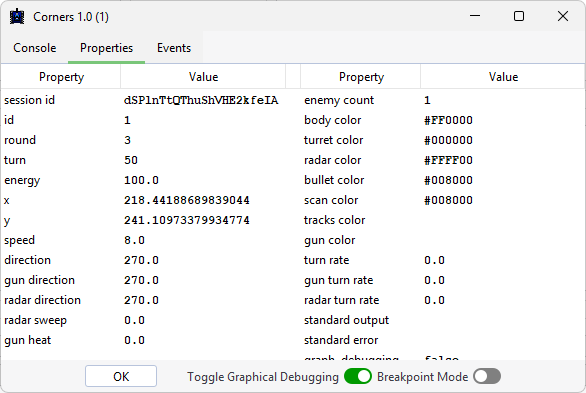Click the scan color label
The height and width of the screenshot is (393, 586).
pos(331,200)
